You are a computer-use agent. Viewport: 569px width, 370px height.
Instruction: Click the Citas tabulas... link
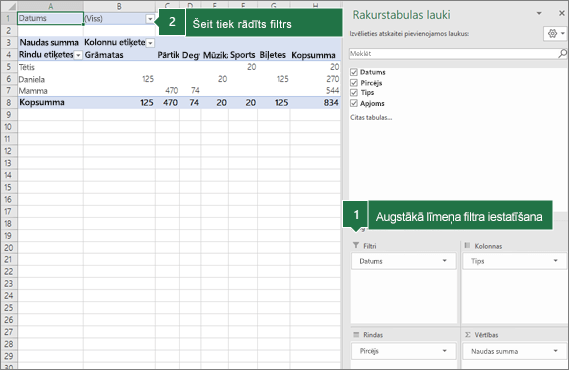pos(371,117)
